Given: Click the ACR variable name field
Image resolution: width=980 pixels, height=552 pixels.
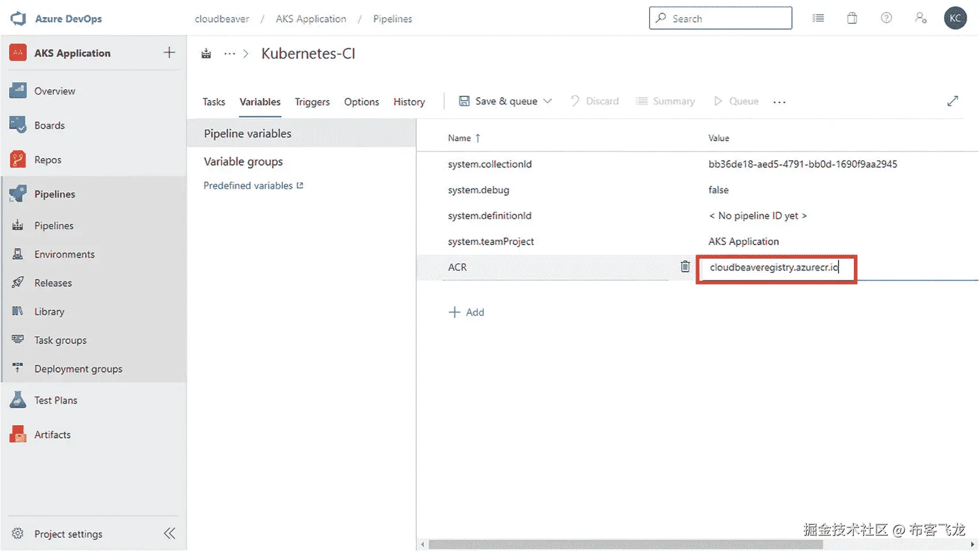Looking at the screenshot, I should pyautogui.click(x=557, y=267).
